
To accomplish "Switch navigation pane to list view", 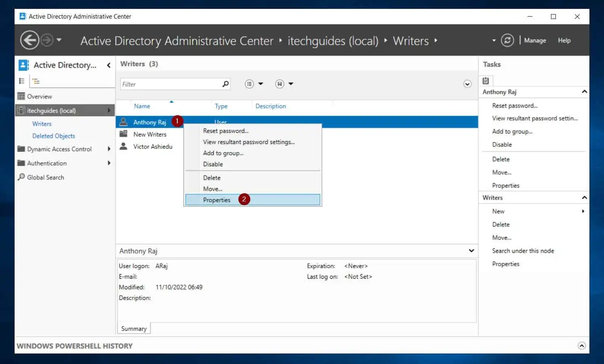I will pos(22,81).
